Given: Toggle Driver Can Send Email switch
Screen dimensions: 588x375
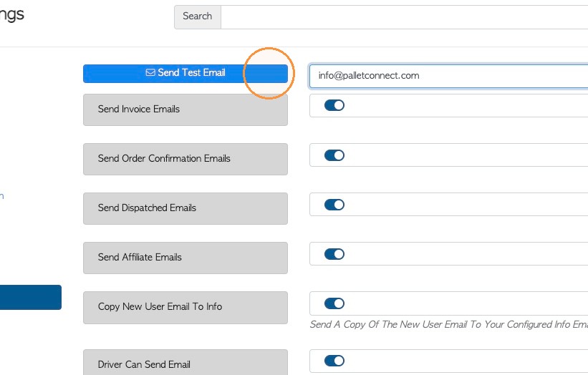Looking at the screenshot, I should click(x=334, y=361).
